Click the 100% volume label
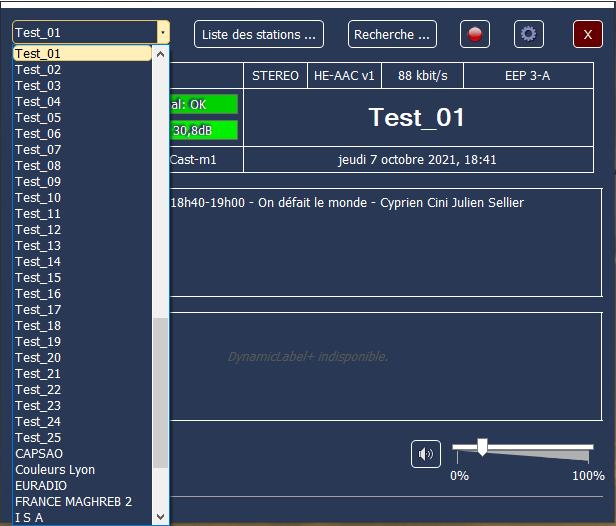 (x=588, y=476)
